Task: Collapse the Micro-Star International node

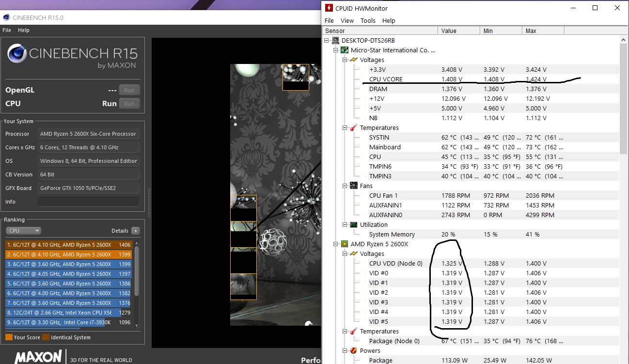Action: coord(336,50)
